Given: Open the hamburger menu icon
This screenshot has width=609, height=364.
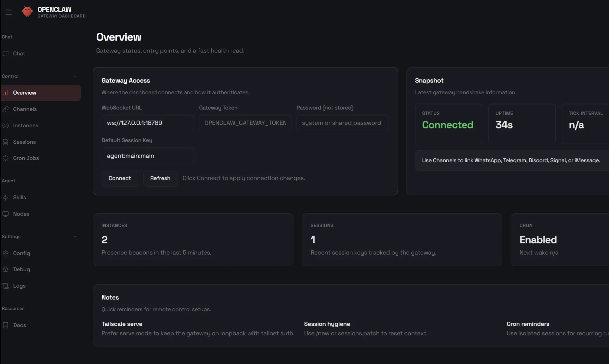Looking at the screenshot, I should click(8, 12).
